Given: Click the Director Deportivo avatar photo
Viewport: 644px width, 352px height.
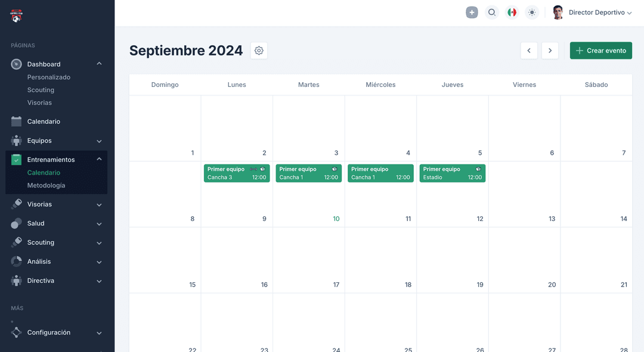Looking at the screenshot, I should pos(558,12).
